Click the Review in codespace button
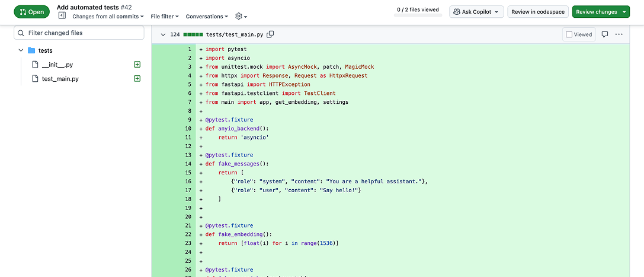Viewport: 644px width, 277px height. pyautogui.click(x=538, y=12)
